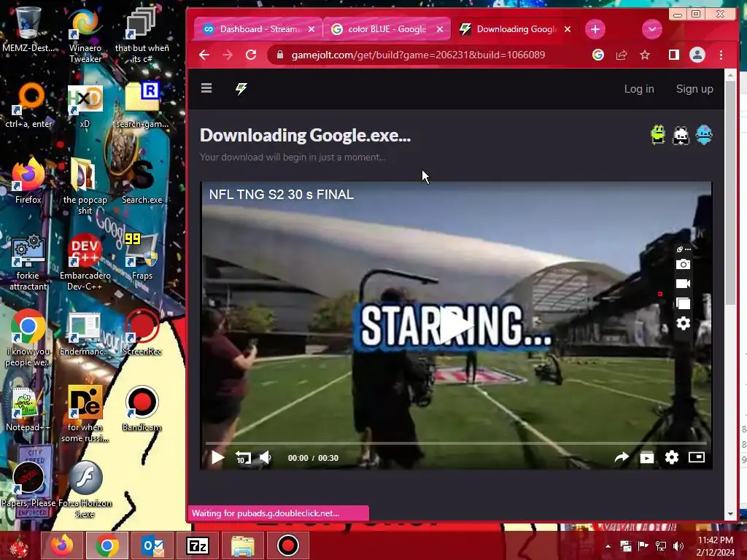This screenshot has height=560, width=747.
Task: Click the Game Jolt lightning bolt logo
Action: [241, 88]
